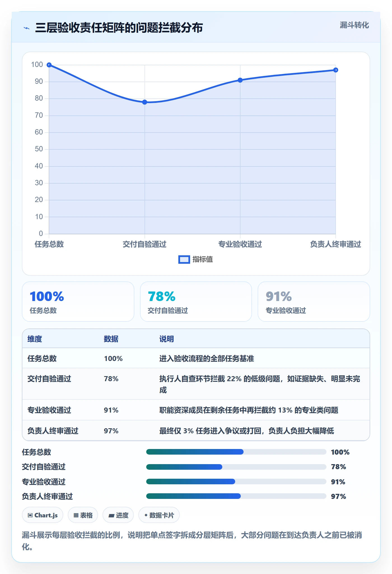Open the Chart.js tag chip
Viewport: 392px width, 574px height.
click(43, 515)
